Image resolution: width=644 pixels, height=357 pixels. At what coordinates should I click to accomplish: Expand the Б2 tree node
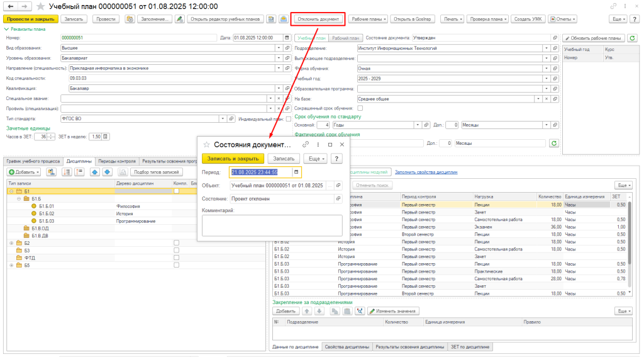click(11, 242)
